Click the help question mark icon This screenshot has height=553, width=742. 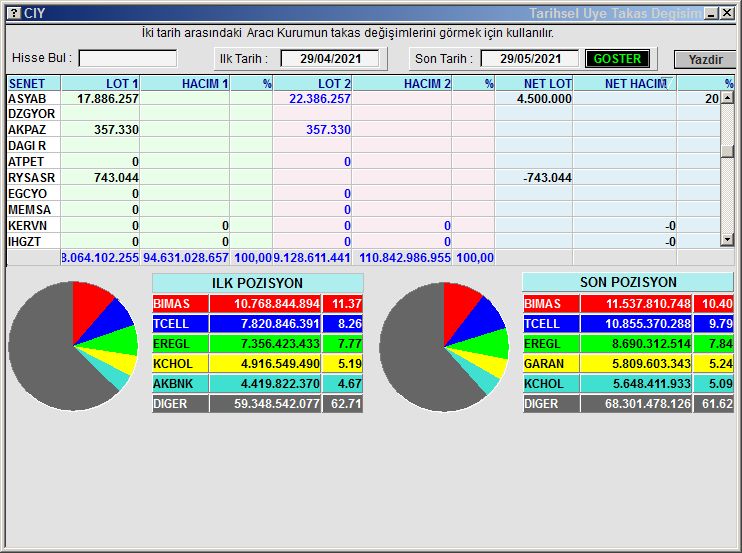click(14, 13)
